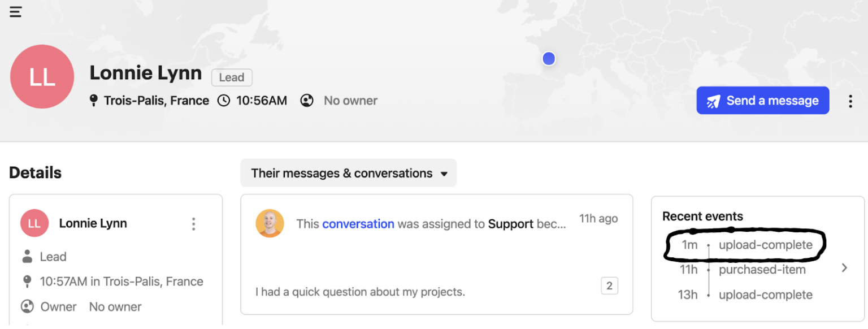Click Lonnie Lynn's LL avatar in the header
The width and height of the screenshot is (868, 329).
point(42,76)
